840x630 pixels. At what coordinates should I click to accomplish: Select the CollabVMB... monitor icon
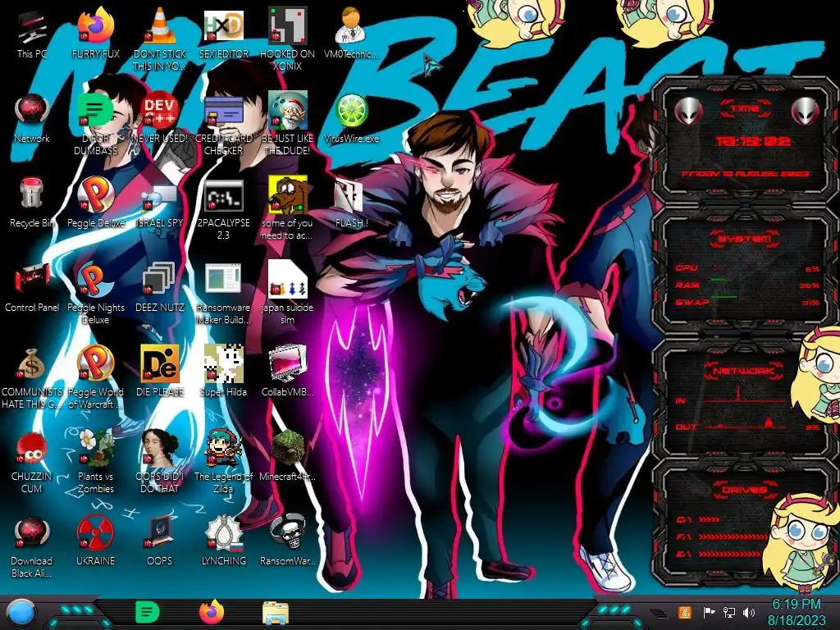point(288,372)
